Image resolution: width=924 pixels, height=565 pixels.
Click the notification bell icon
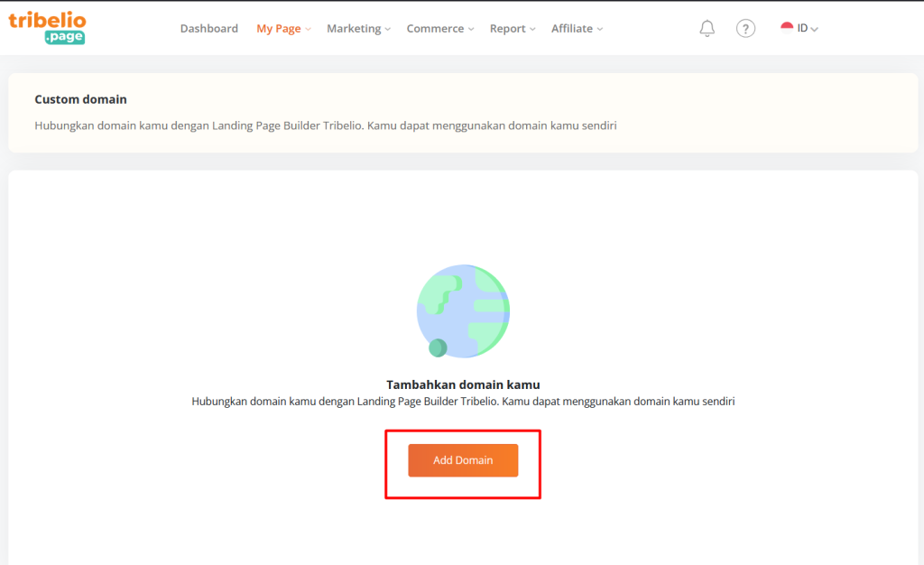click(x=707, y=28)
